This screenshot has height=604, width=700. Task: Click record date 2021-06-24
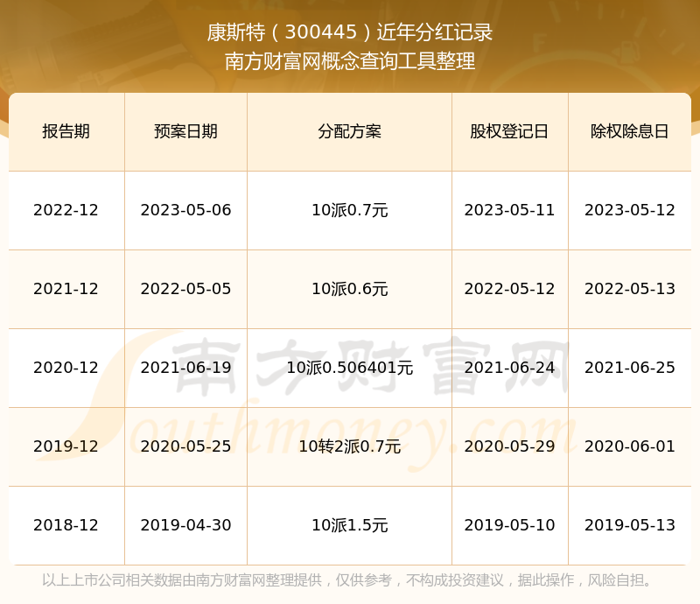[509, 368]
